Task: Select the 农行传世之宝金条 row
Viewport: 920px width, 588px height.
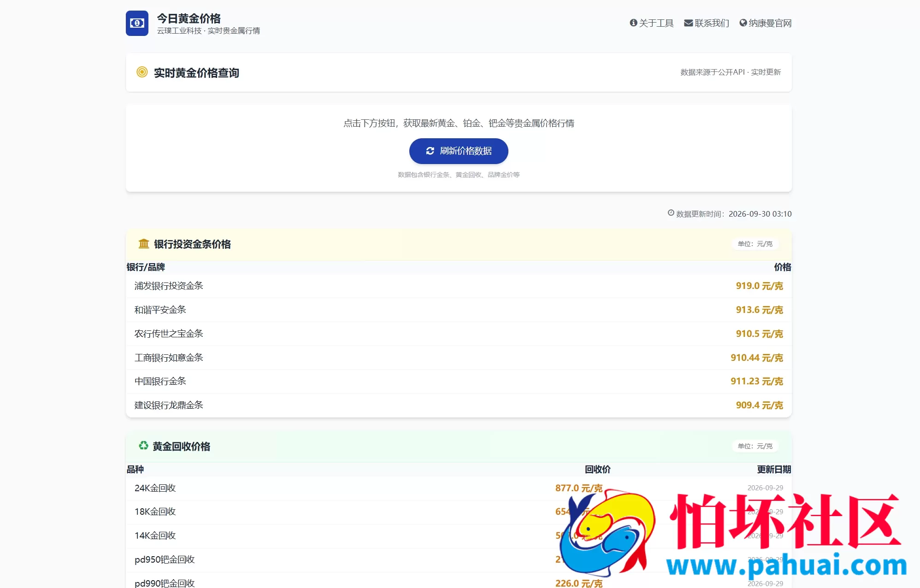Action: [x=459, y=334]
